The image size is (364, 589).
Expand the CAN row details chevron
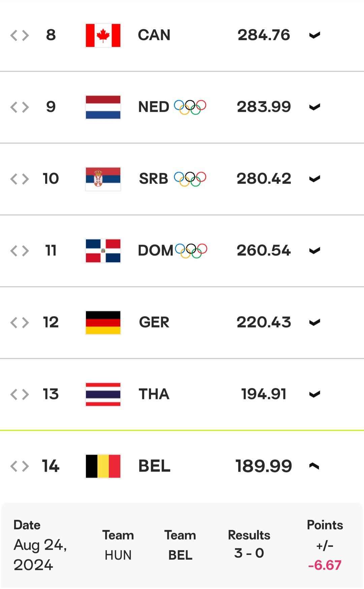[x=314, y=35]
